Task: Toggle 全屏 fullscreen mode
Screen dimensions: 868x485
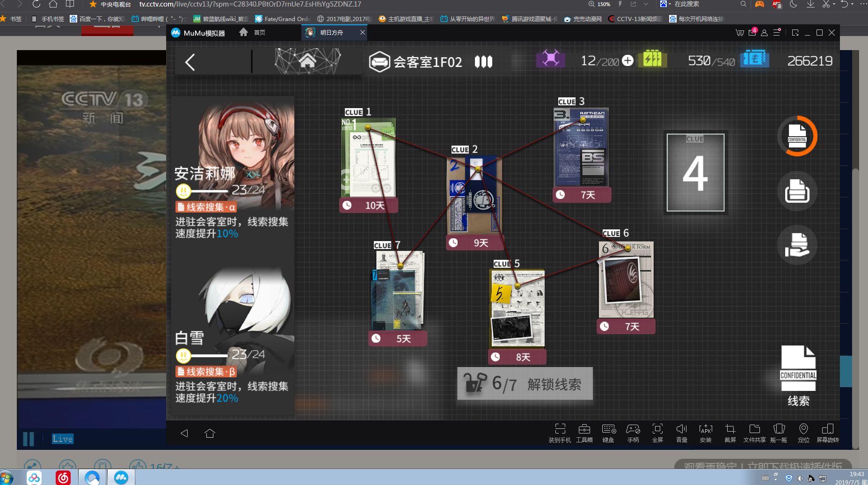Action: point(657,433)
